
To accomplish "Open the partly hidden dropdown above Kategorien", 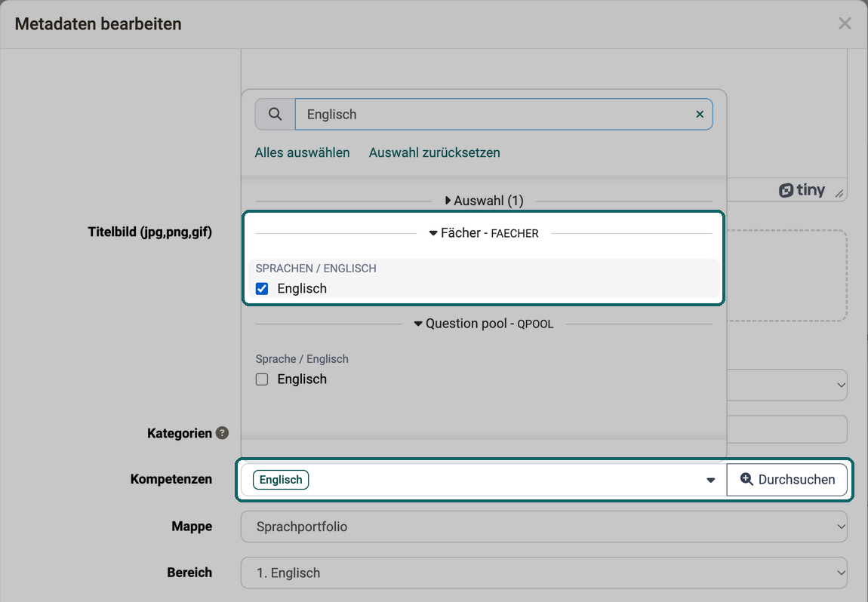I will [786, 385].
